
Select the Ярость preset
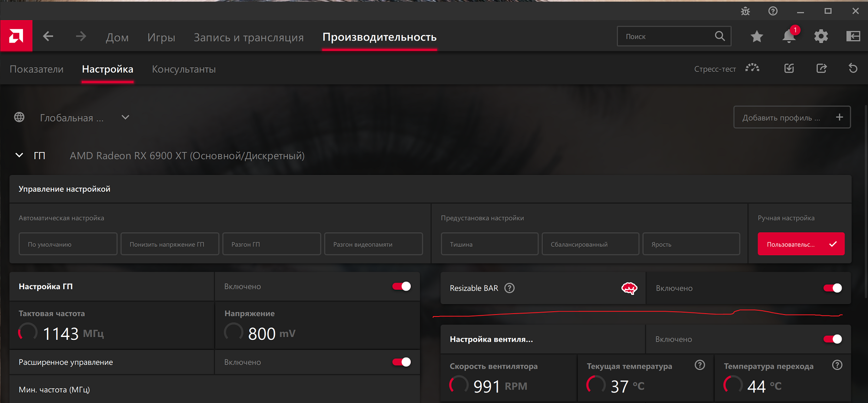tap(692, 244)
